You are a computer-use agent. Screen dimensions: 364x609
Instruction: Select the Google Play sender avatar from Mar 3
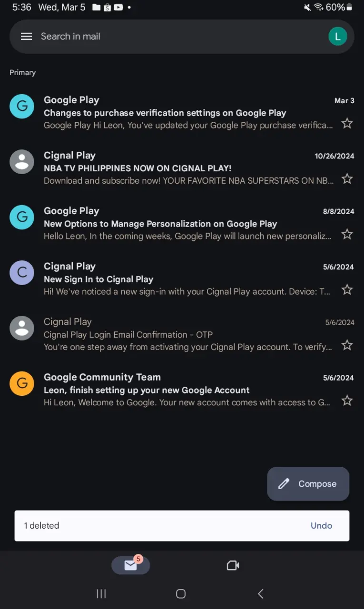(22, 106)
